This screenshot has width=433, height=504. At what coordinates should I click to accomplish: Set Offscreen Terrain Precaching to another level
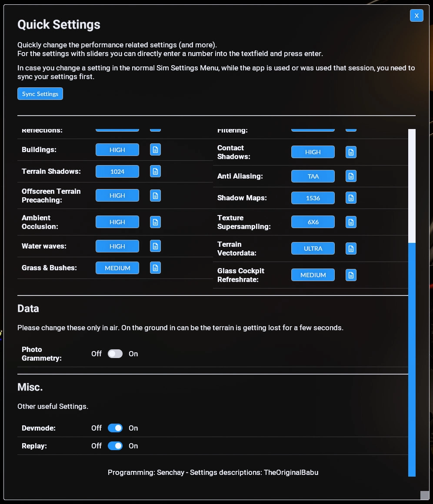(x=117, y=195)
